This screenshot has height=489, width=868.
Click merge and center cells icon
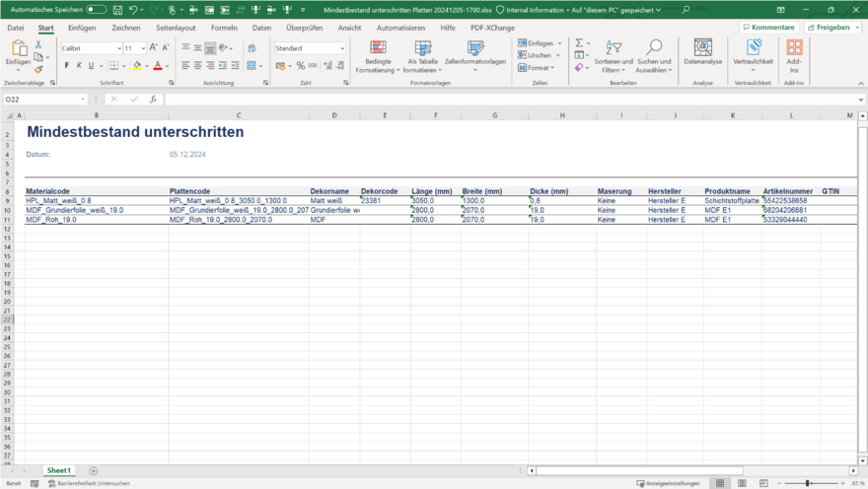click(252, 66)
